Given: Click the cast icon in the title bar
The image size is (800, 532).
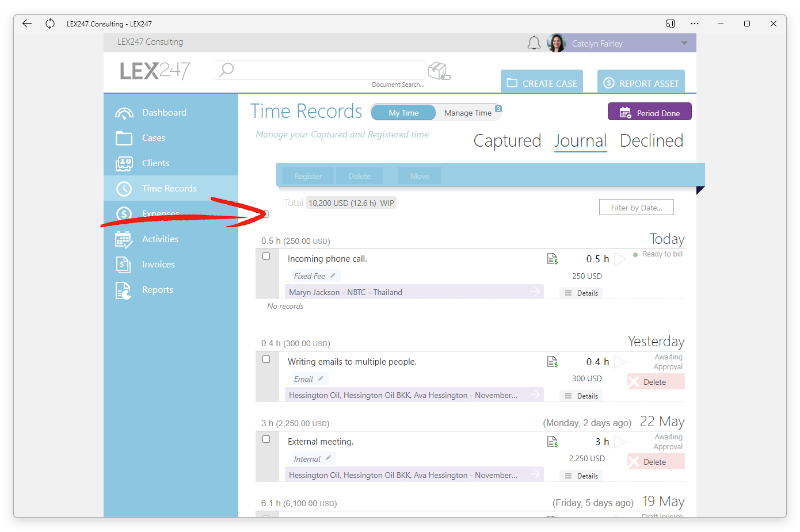Looking at the screenshot, I should [x=671, y=24].
